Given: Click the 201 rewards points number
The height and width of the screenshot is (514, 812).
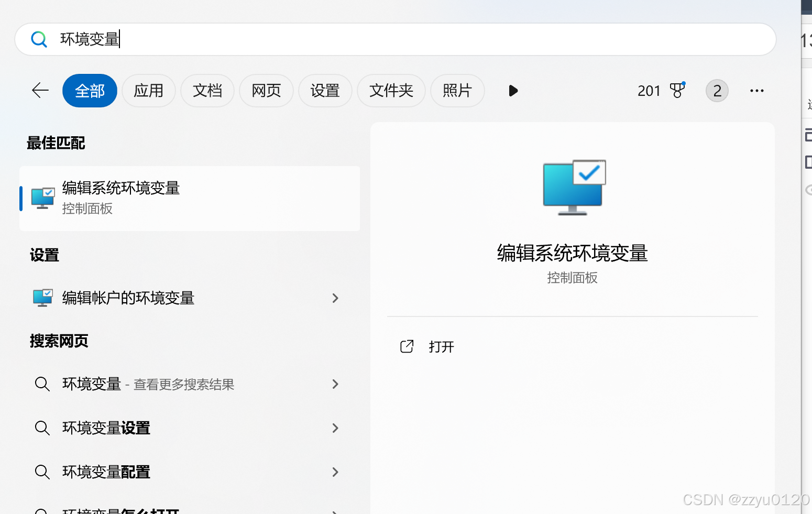Looking at the screenshot, I should pyautogui.click(x=649, y=91).
